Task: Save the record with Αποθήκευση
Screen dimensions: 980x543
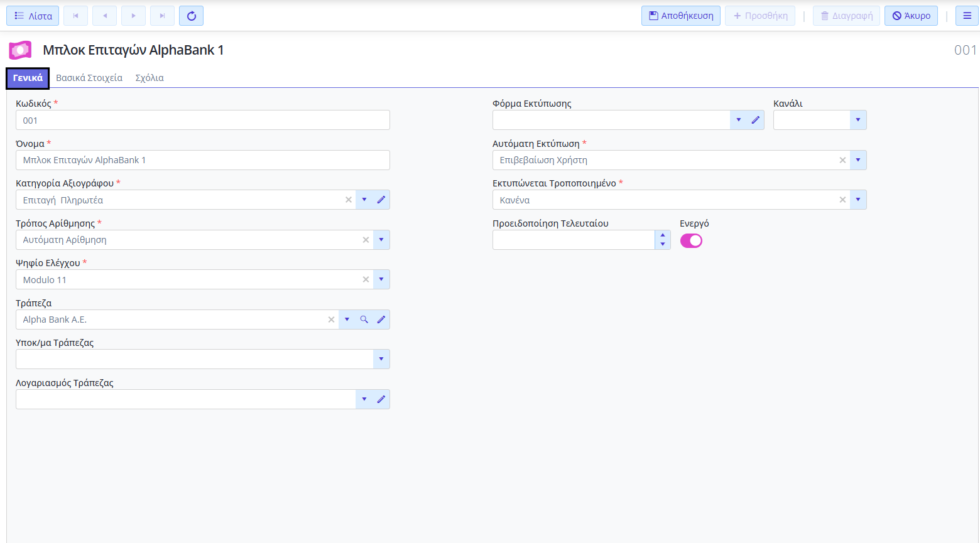Action: point(680,16)
